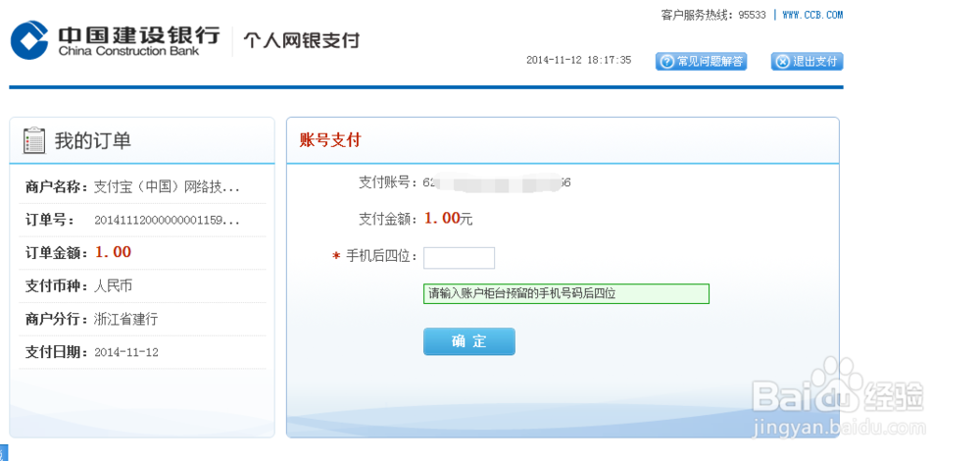The width and height of the screenshot is (980, 461).
Task: Click the 支付日期 value 2014-11-12
Action: [x=125, y=352]
